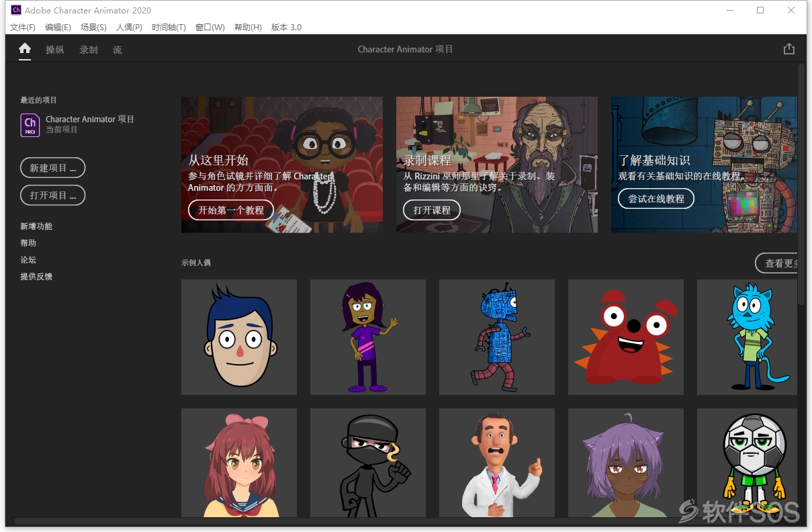Click the share/export icon at top right
Image resolution: width=812 pixels, height=532 pixels.
788,49
